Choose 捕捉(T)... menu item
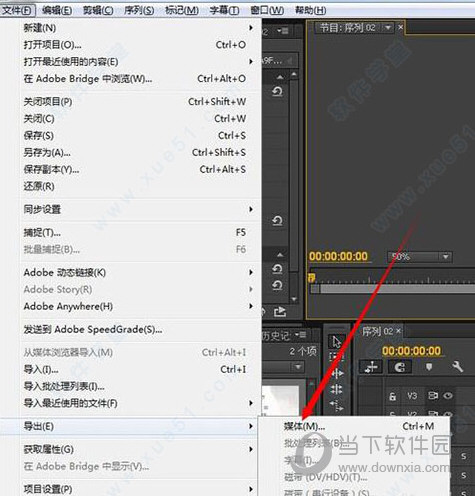 point(135,232)
